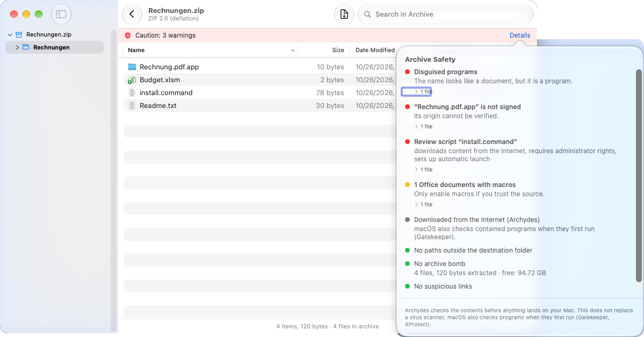
Task: Click the Archive Safety popover scrollbar
Action: (639, 175)
